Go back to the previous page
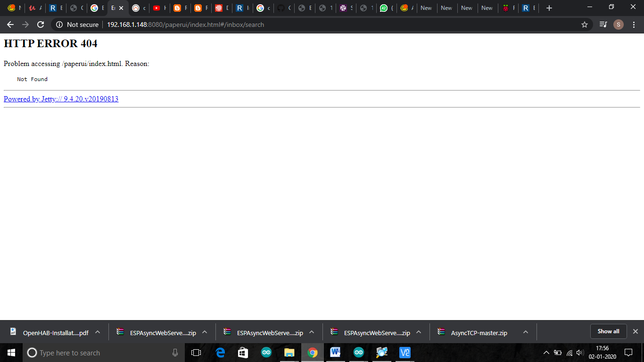This screenshot has width=644, height=362. coord(10,25)
